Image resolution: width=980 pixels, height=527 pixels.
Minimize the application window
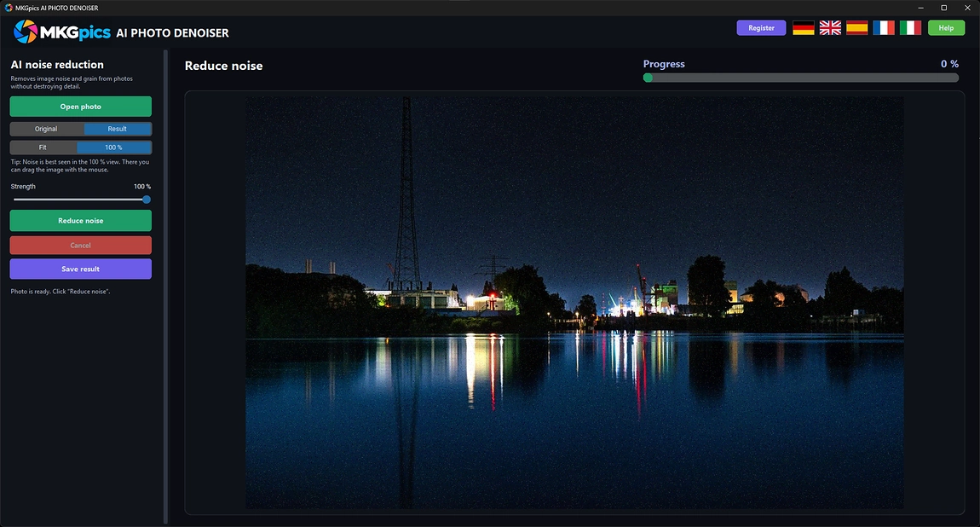(x=920, y=8)
